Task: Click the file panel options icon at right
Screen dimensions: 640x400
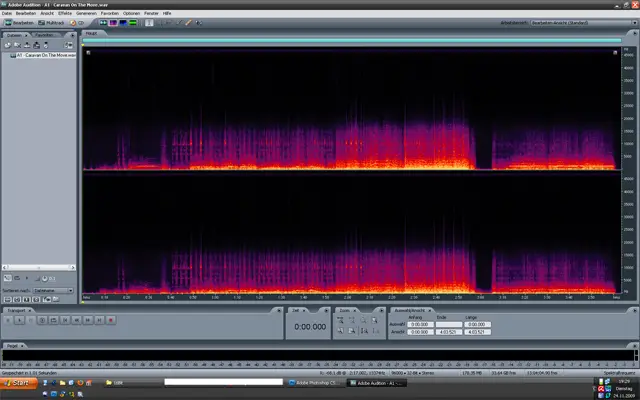Action: (68, 45)
